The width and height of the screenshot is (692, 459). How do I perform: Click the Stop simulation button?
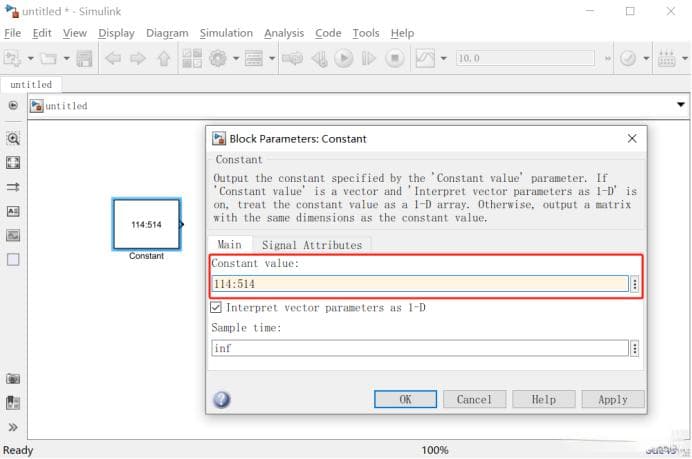395,58
